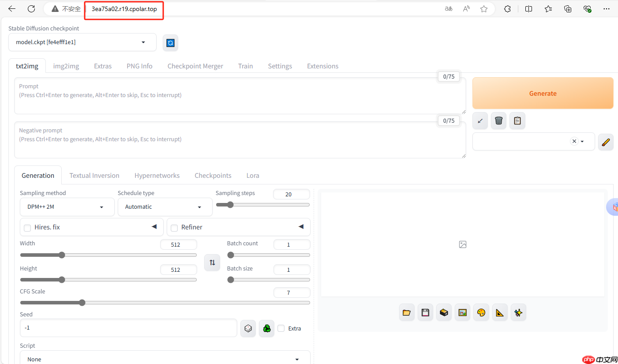Image resolution: width=618 pixels, height=364 pixels.
Task: Click the clipboard paste styles icon
Action: click(517, 120)
